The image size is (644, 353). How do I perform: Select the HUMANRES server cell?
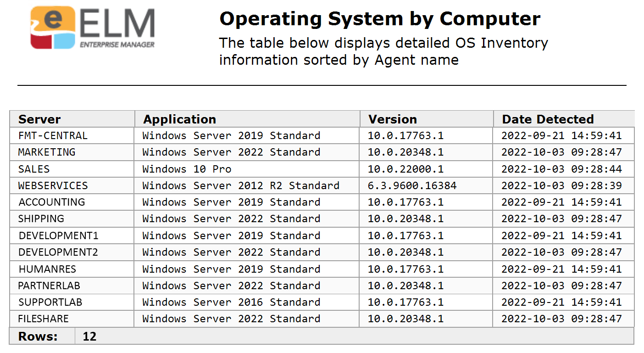pos(72,269)
